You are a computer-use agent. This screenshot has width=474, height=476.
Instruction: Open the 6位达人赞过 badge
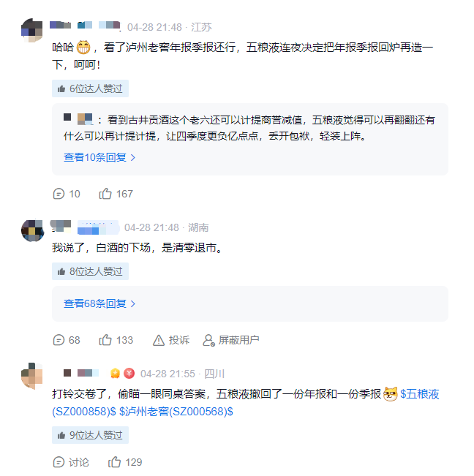tap(90, 89)
